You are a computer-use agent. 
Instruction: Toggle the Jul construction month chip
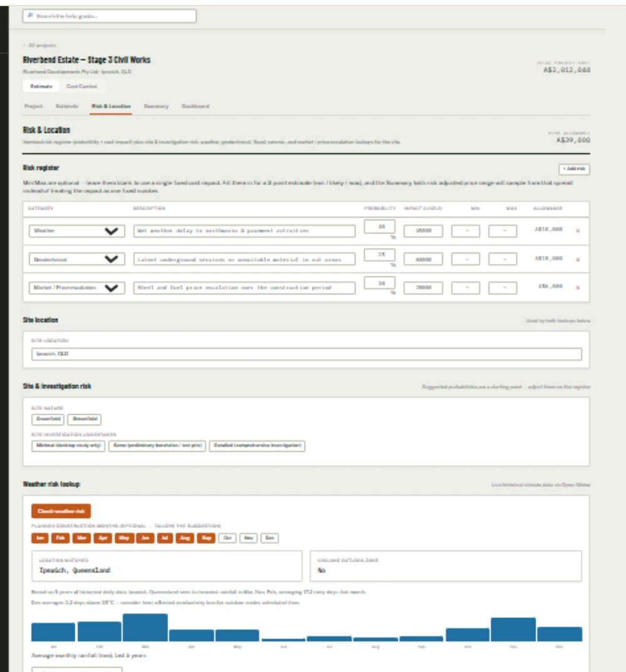[165, 538]
